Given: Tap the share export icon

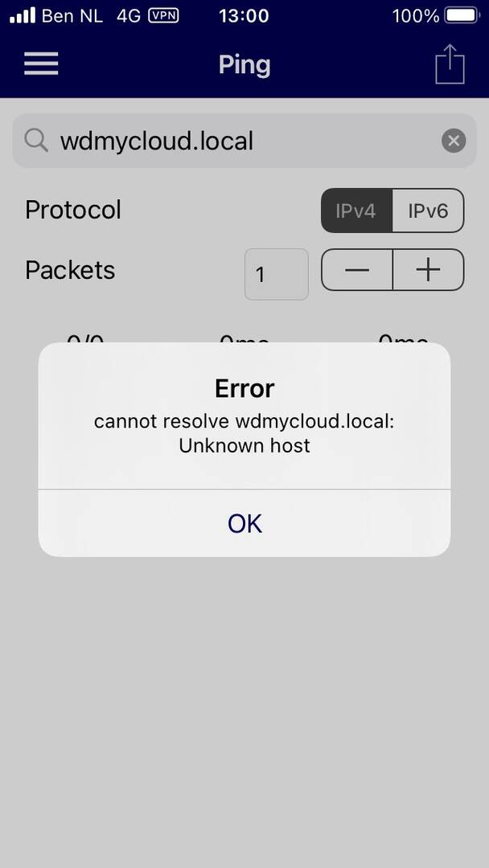Looking at the screenshot, I should click(450, 63).
